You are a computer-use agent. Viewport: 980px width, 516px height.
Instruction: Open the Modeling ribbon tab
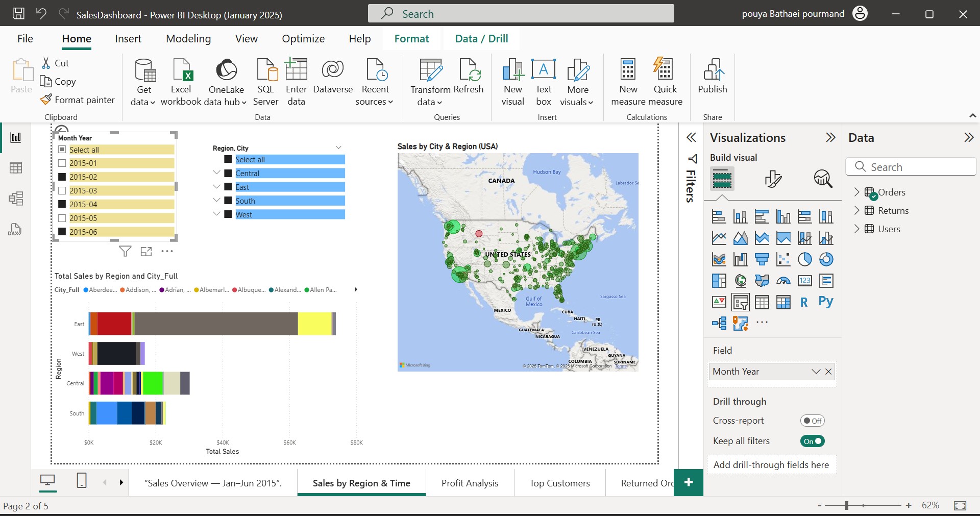click(188, 39)
